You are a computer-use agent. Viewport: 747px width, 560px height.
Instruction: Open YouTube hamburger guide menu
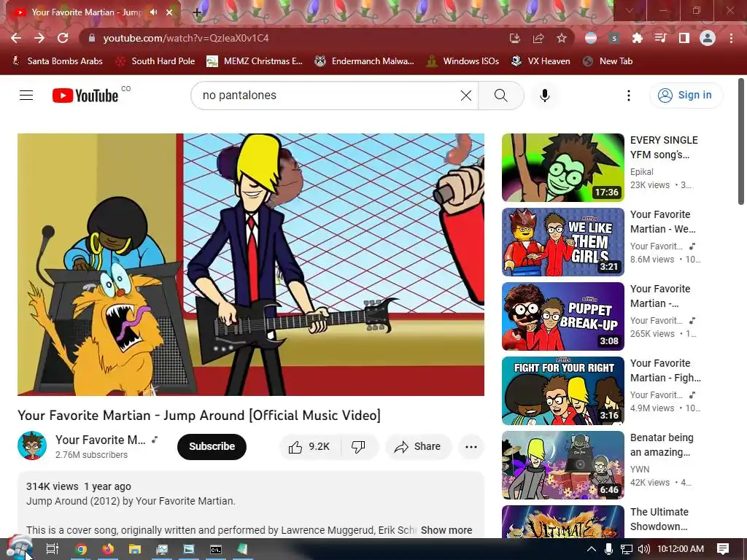pyautogui.click(x=26, y=96)
